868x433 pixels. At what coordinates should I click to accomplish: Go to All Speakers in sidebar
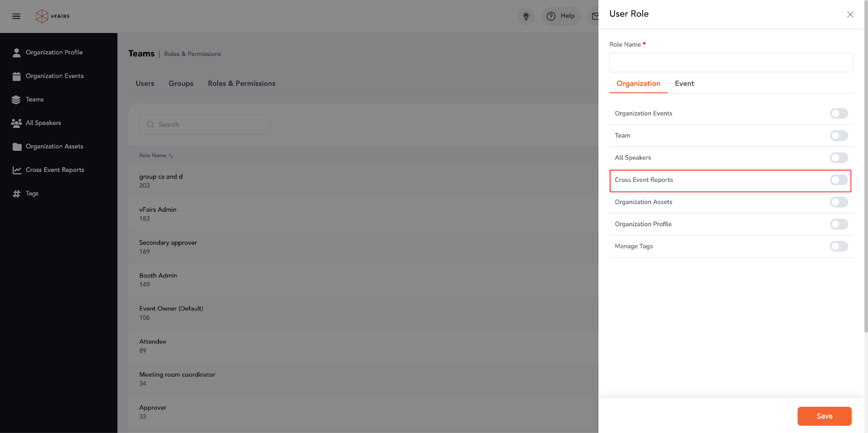43,123
